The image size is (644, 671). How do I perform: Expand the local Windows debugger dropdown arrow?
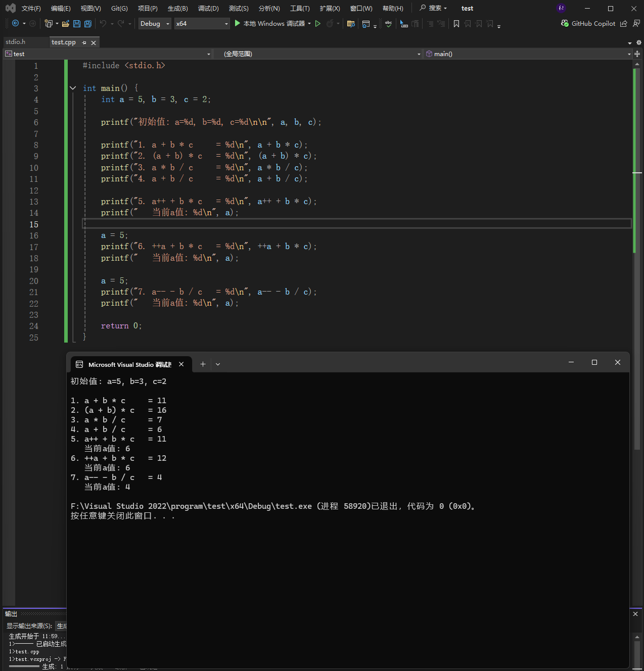pos(309,23)
